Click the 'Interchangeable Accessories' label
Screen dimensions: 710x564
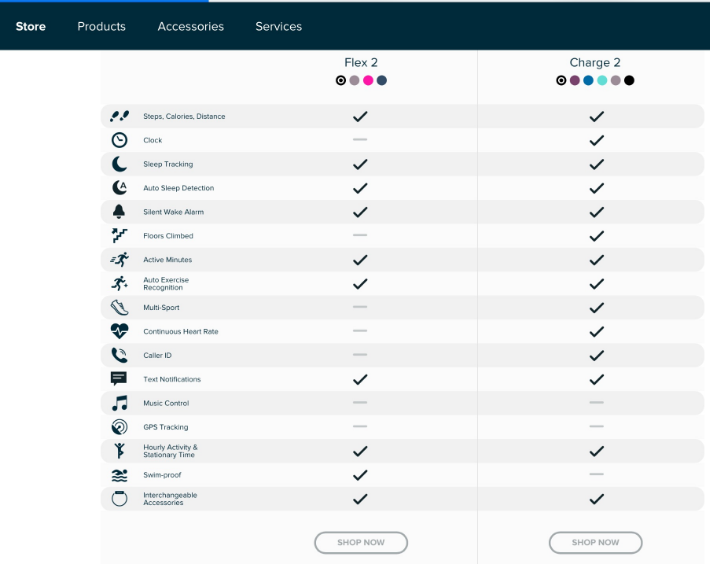tap(170, 499)
